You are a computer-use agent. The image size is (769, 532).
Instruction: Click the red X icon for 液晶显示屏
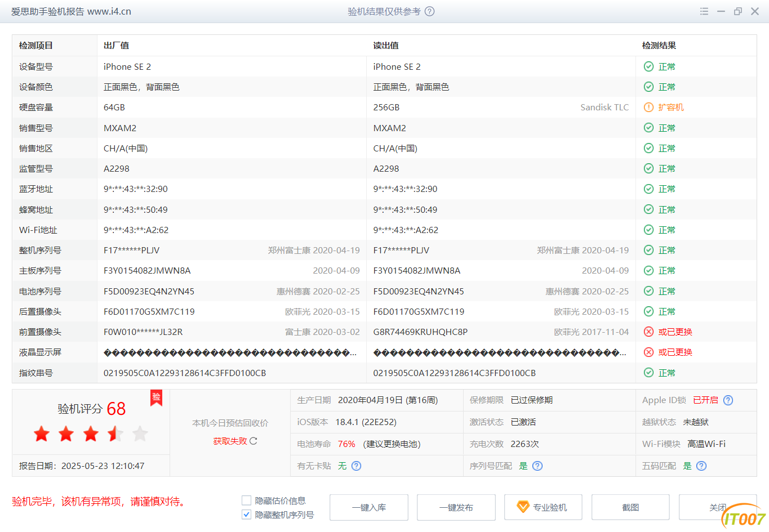[648, 352]
